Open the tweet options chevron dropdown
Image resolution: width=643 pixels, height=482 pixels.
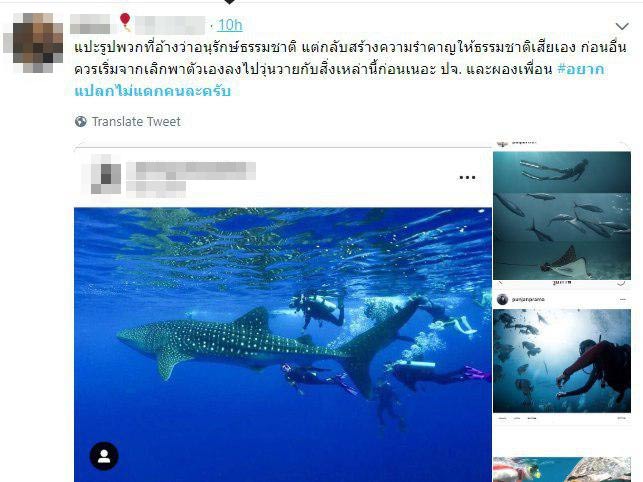click(x=622, y=26)
